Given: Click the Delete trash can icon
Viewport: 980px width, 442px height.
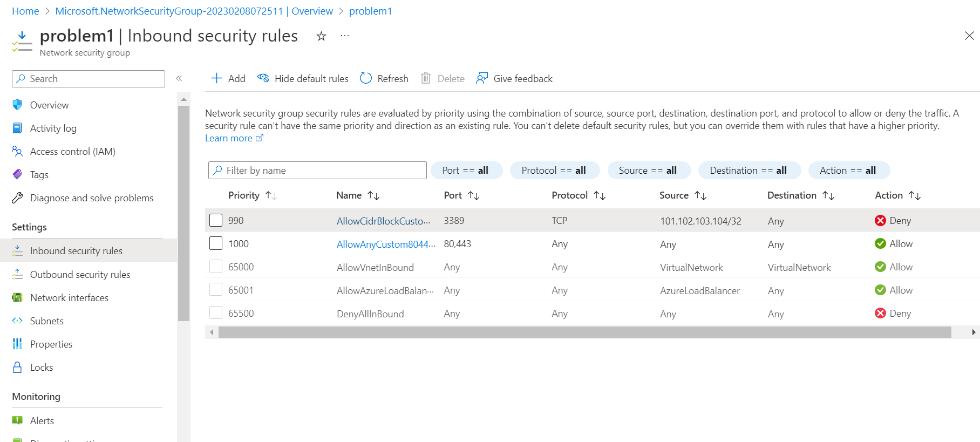Looking at the screenshot, I should (x=426, y=78).
